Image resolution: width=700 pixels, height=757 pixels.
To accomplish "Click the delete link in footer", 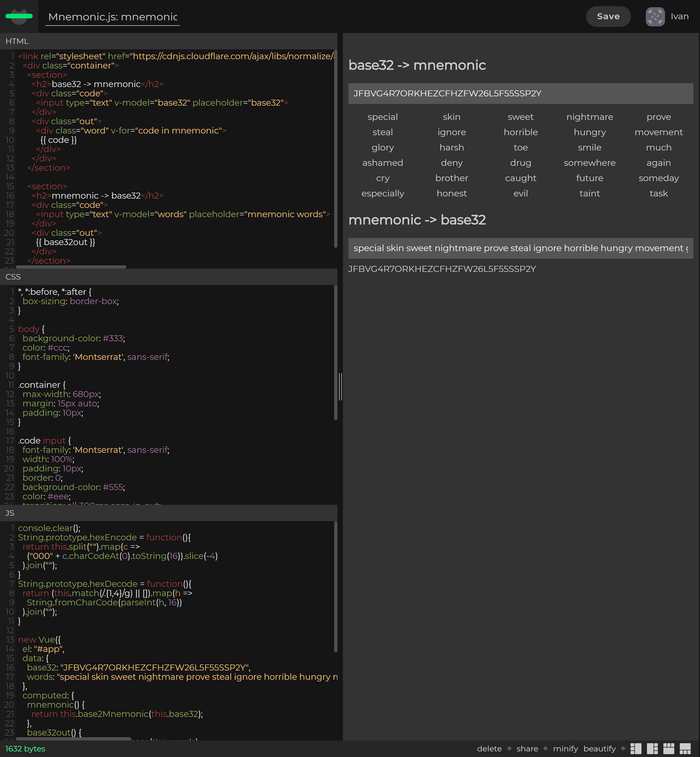I will (489, 749).
